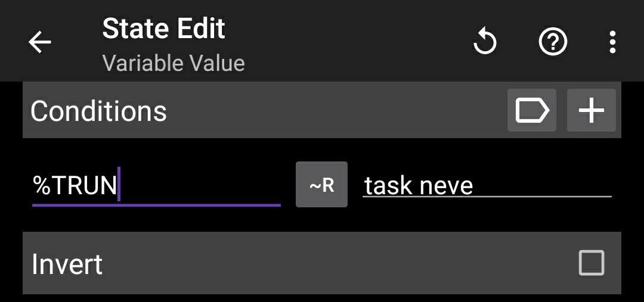The width and height of the screenshot is (644, 302).
Task: Tap the State Edit title
Action: tap(163, 29)
